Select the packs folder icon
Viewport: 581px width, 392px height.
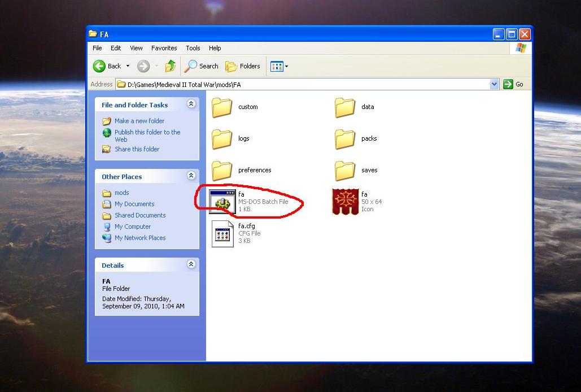(345, 139)
